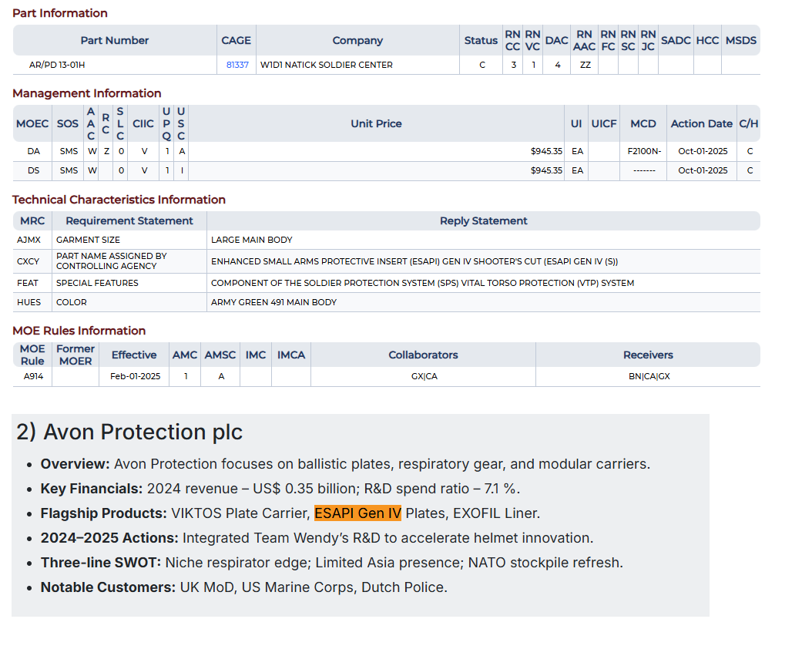Click the SOLDIER PROTECTION SYSTEM special features reply
This screenshot has height=666, width=812.
point(423,283)
